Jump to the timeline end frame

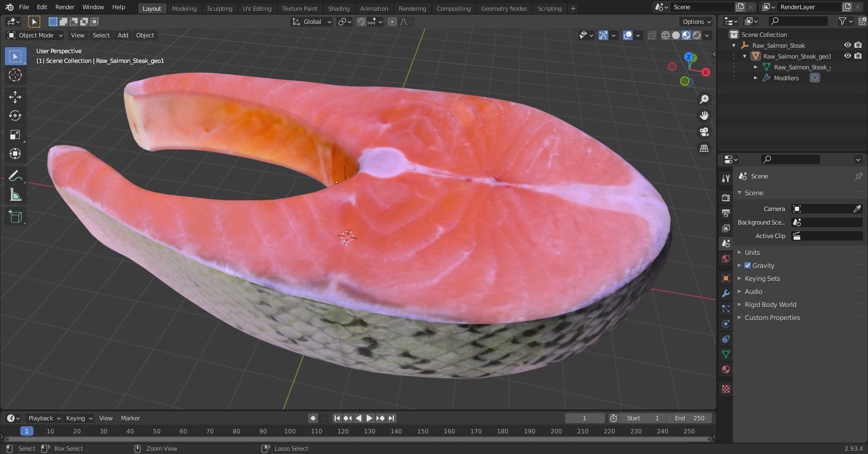pos(391,418)
